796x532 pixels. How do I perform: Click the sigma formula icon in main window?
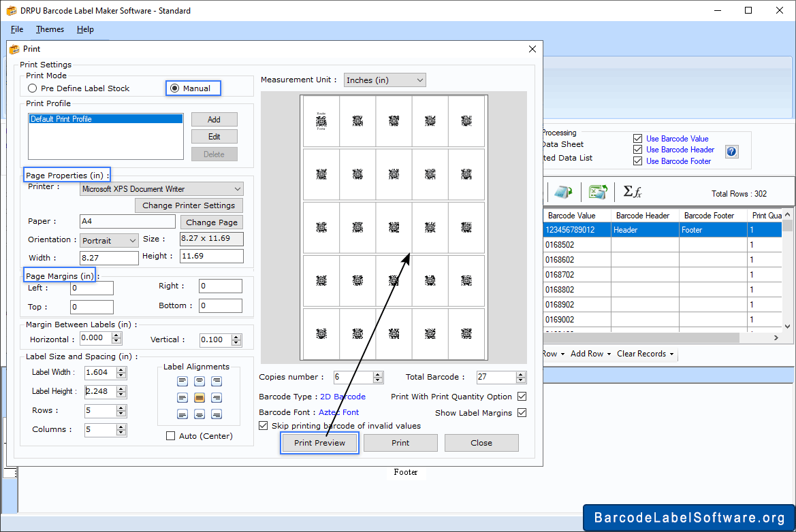coord(632,192)
